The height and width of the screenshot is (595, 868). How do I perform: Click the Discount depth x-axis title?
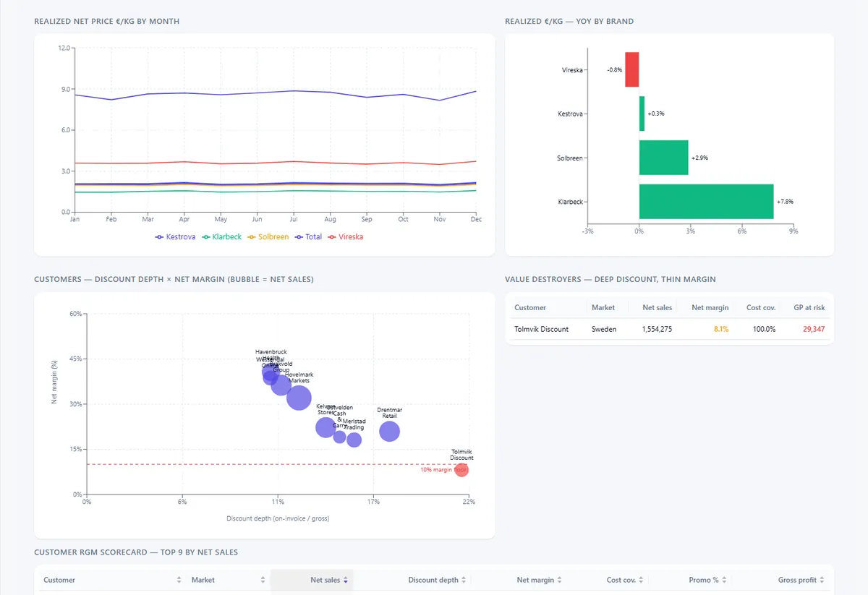pos(278,518)
